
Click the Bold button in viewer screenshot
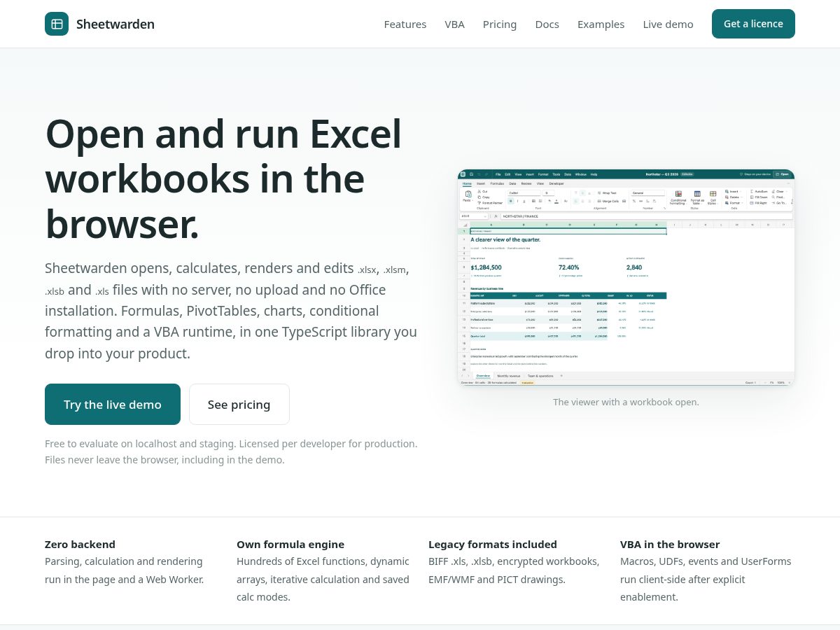point(511,201)
